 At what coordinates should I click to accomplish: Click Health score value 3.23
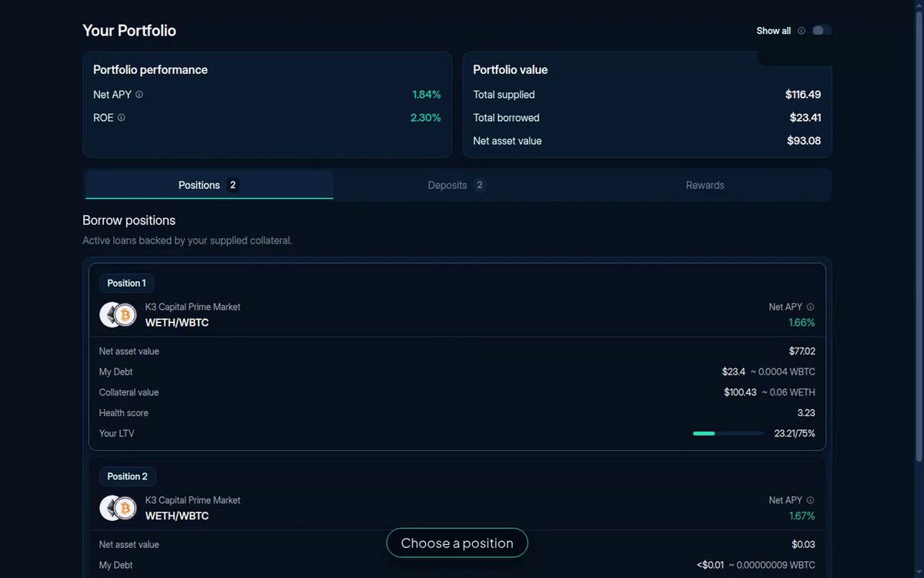click(806, 413)
